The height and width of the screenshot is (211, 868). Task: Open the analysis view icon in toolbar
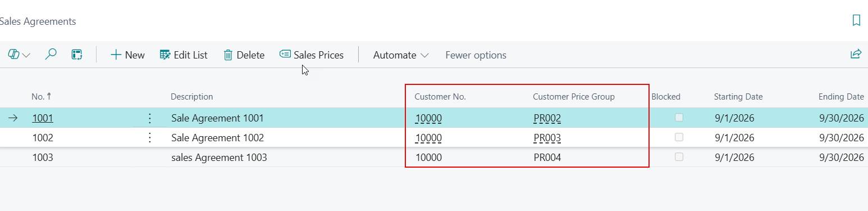[x=77, y=55]
